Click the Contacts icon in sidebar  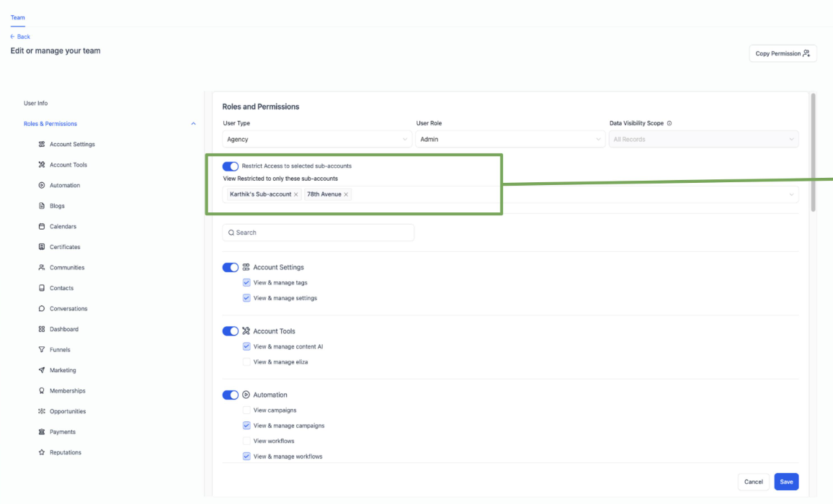click(x=42, y=288)
